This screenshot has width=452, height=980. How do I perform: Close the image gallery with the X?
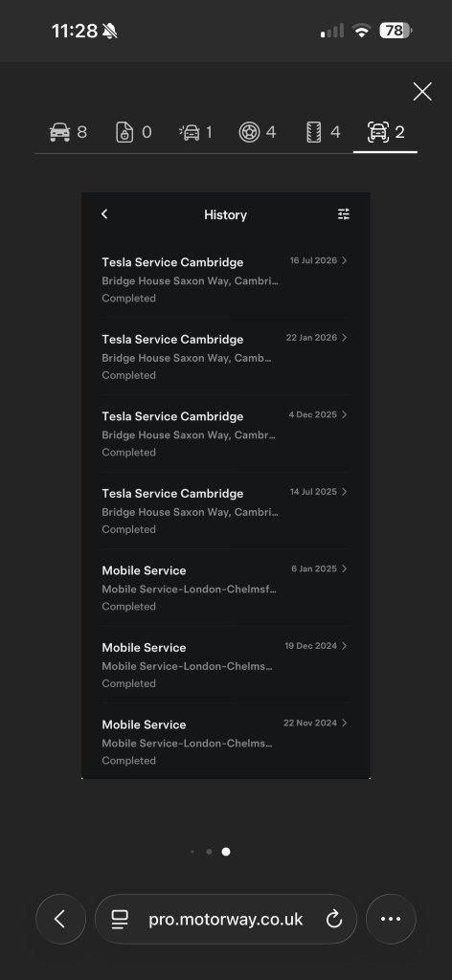tap(422, 92)
